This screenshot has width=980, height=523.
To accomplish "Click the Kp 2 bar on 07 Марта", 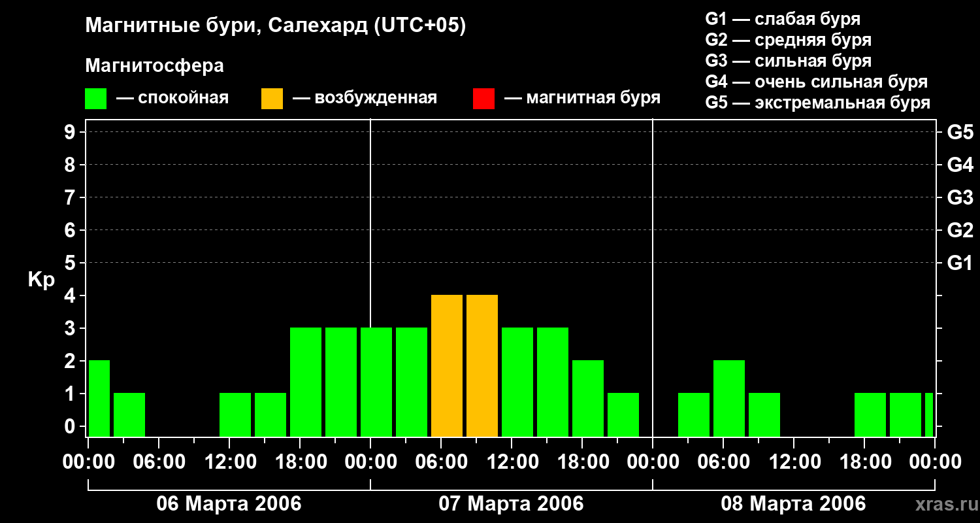I will click(588, 398).
